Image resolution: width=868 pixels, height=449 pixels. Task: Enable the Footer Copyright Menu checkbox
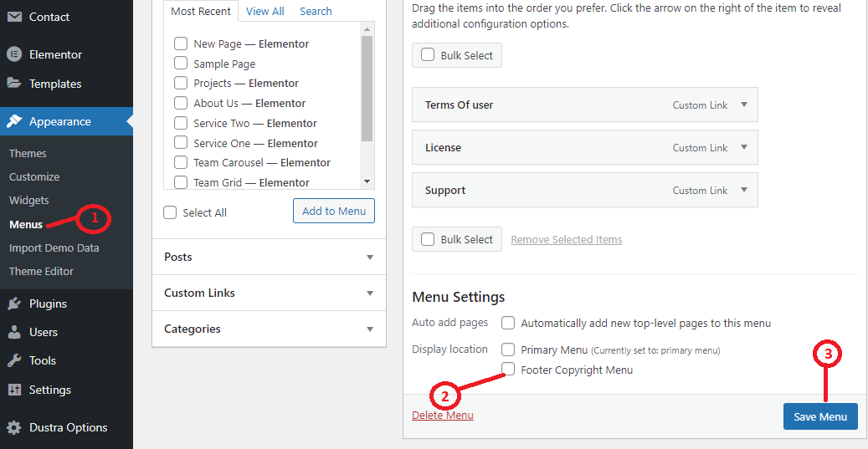point(508,369)
